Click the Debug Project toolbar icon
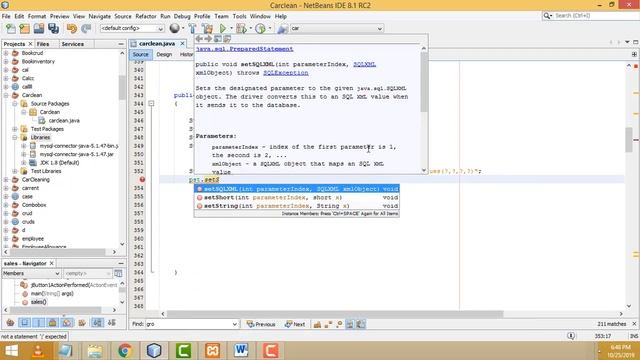640x360 pixels. tap(241, 28)
